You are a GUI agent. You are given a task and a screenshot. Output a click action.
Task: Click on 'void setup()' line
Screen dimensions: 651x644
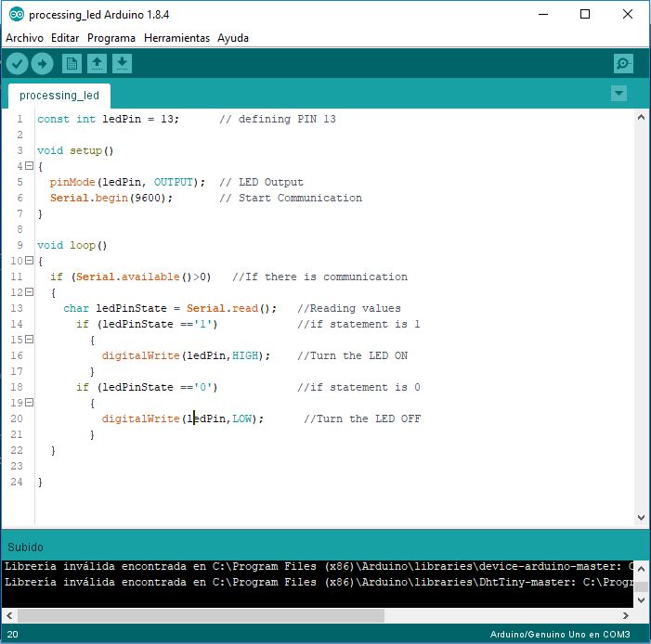(75, 150)
